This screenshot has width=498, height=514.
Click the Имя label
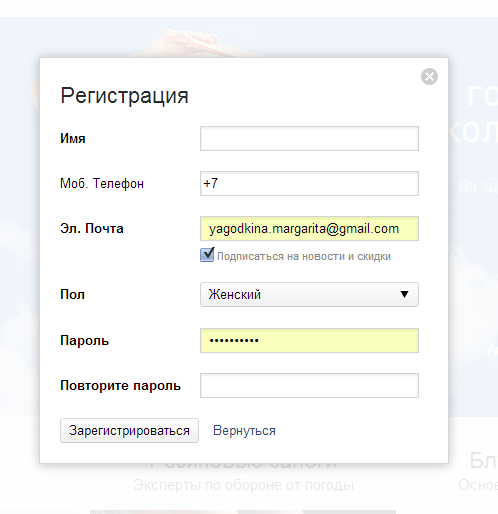[73, 138]
